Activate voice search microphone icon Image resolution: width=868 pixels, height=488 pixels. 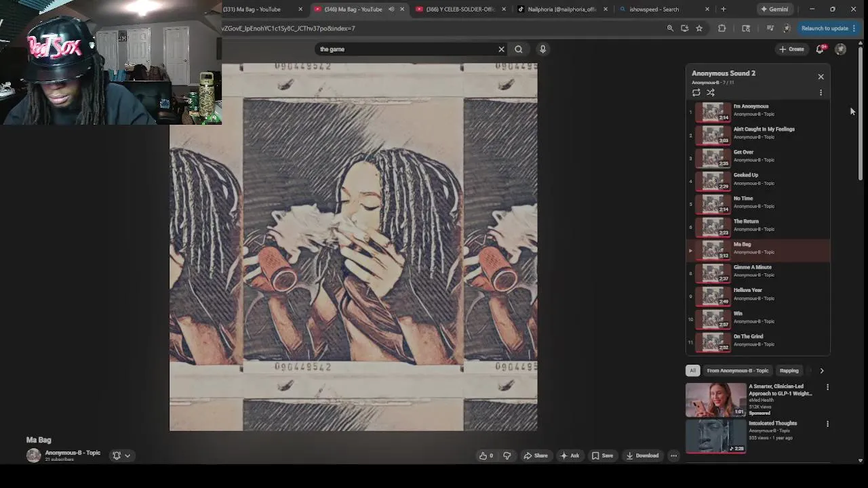click(542, 49)
